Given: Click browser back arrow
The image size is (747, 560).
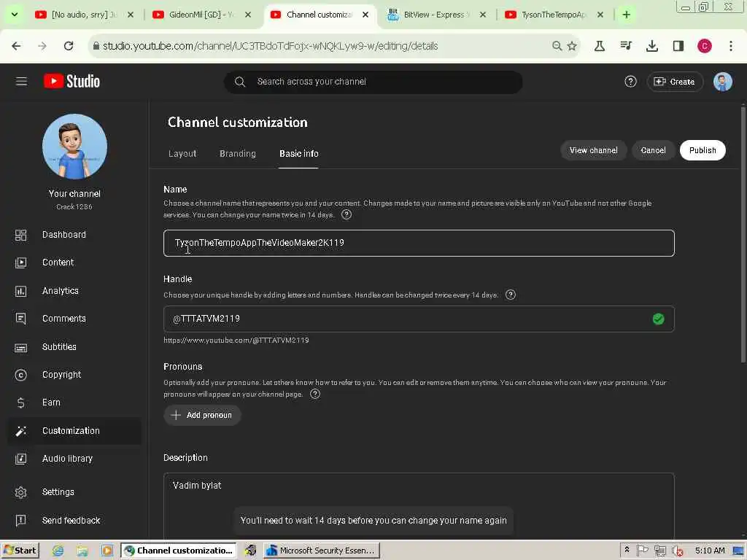Looking at the screenshot, I should pos(16,46).
